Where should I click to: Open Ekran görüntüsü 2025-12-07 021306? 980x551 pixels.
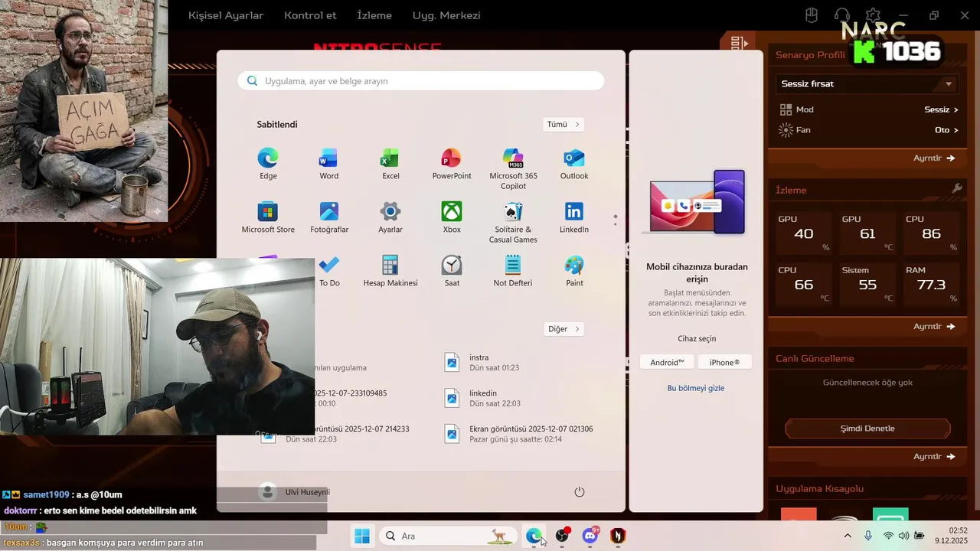pos(521,434)
